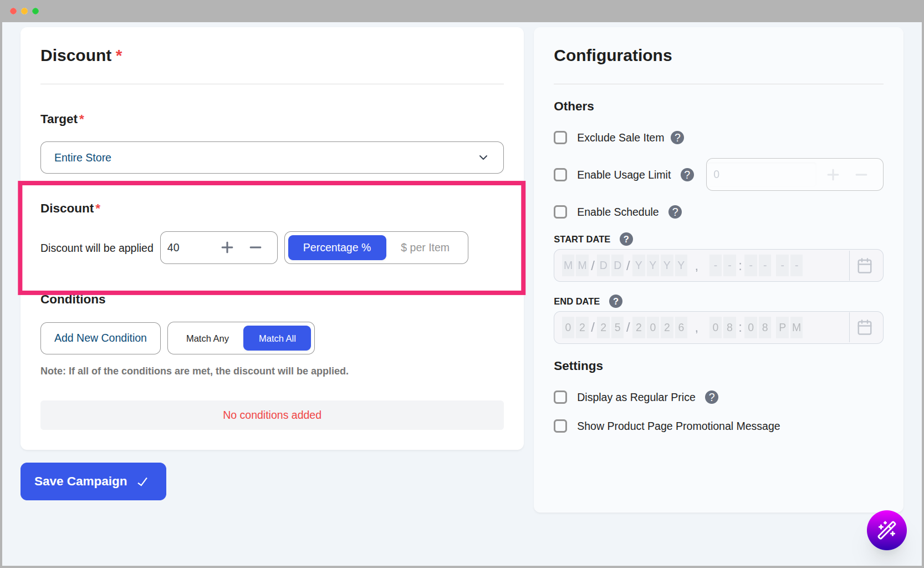Tick the Enable Usage Limit checkbox
This screenshot has height=568, width=924.
(560, 175)
